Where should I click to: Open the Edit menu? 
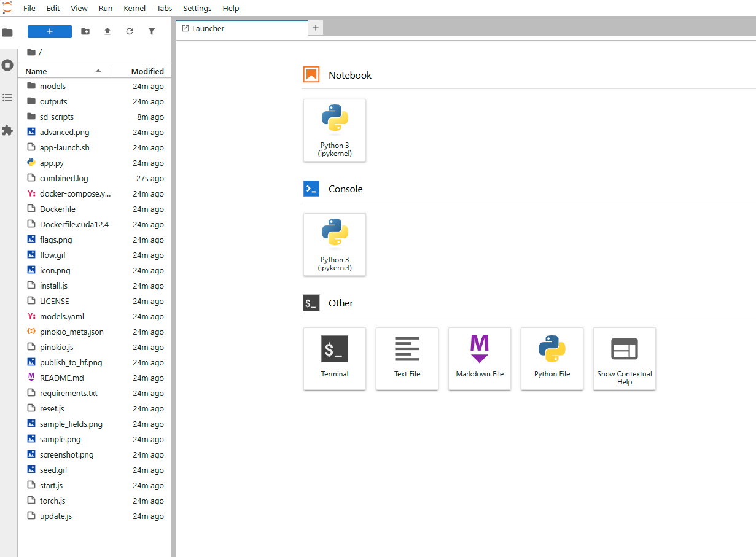53,9
